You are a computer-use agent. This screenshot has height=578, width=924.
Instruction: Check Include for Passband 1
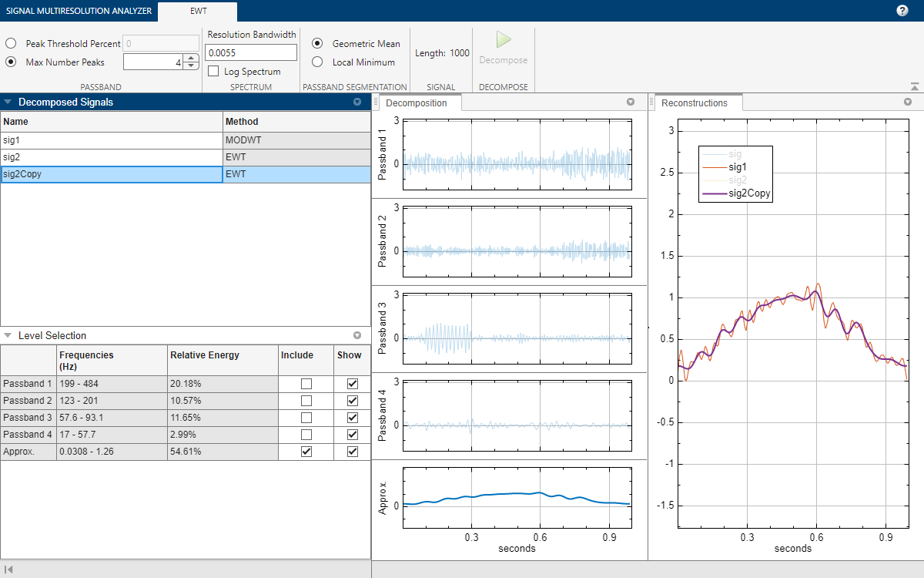click(306, 384)
